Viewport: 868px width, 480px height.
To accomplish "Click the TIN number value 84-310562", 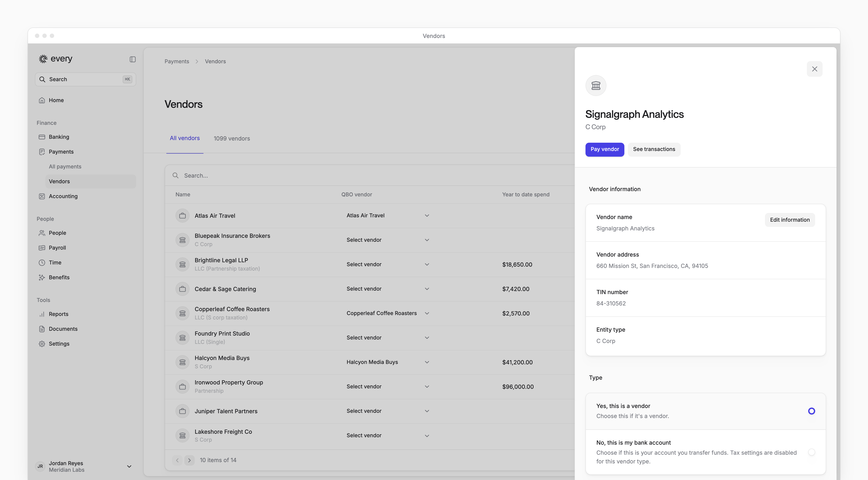I will (611, 303).
